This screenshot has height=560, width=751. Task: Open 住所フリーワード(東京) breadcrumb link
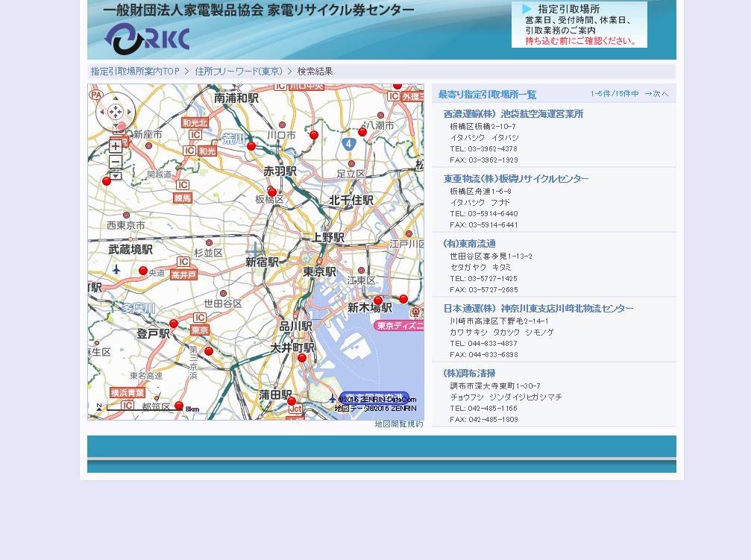click(239, 72)
